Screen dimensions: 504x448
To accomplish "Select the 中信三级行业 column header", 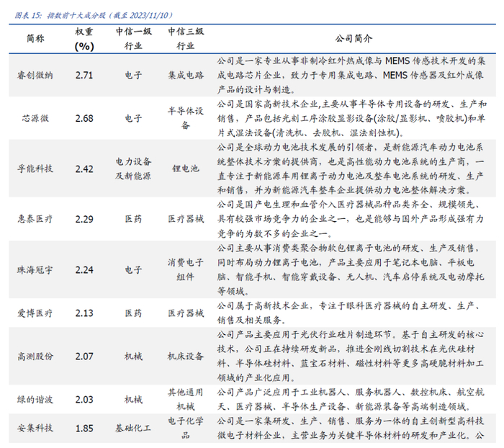I will pyautogui.click(x=186, y=39).
